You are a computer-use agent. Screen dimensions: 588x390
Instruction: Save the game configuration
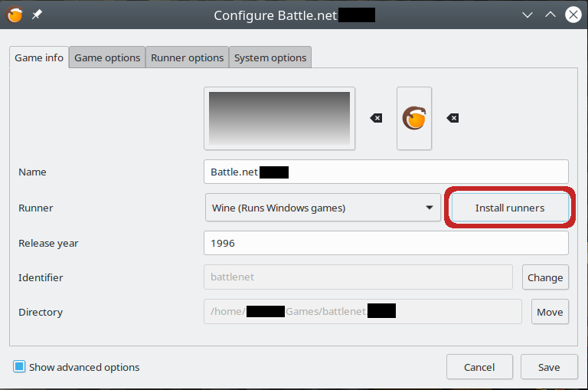coord(549,367)
